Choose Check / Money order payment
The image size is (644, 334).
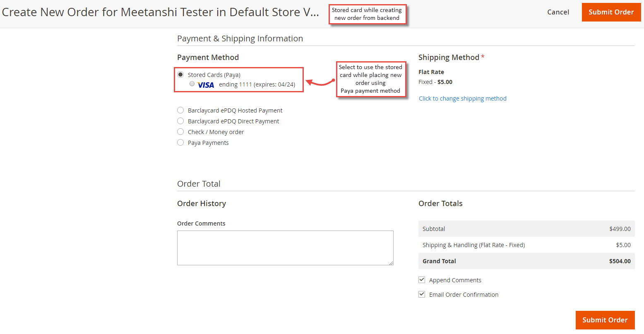[x=180, y=132]
